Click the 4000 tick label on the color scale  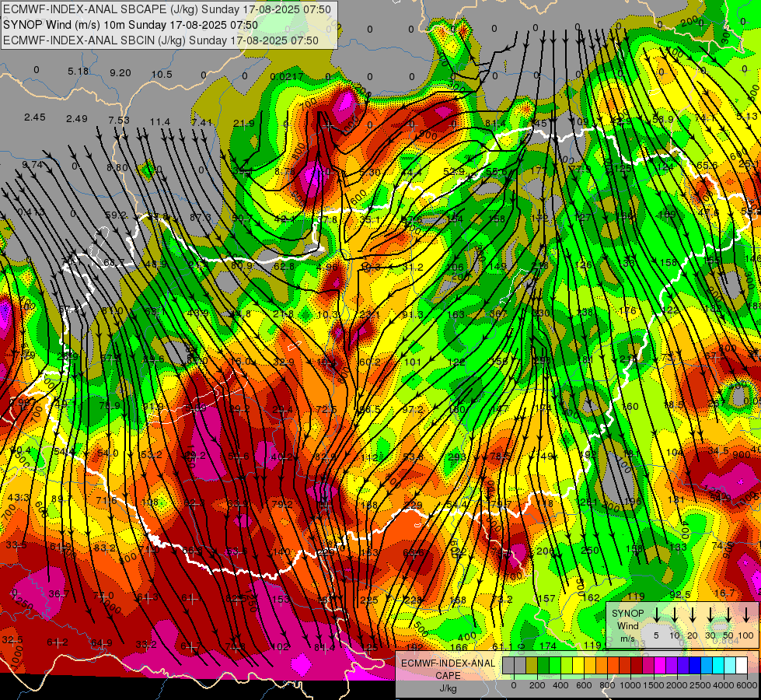click(x=723, y=685)
